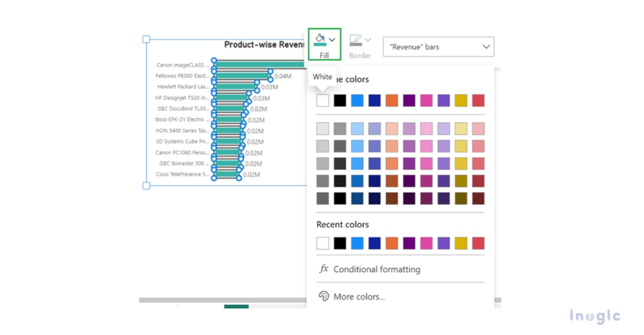Choose the orange theme color swatch
Image resolution: width=644 pixels, height=335 pixels.
pyautogui.click(x=392, y=100)
